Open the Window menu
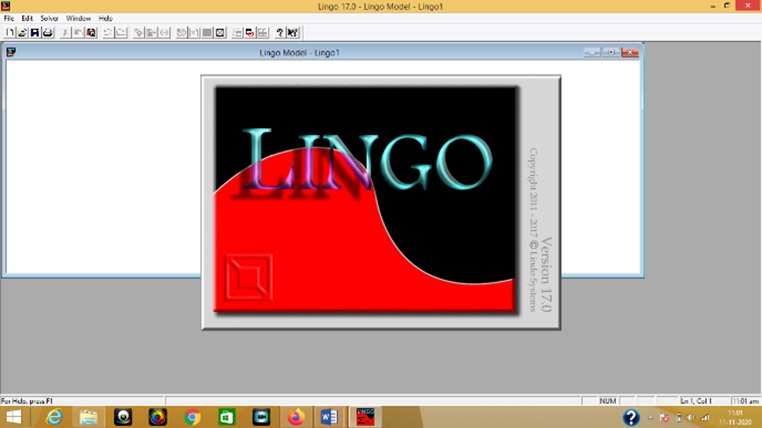This screenshot has height=428, width=762. click(78, 18)
